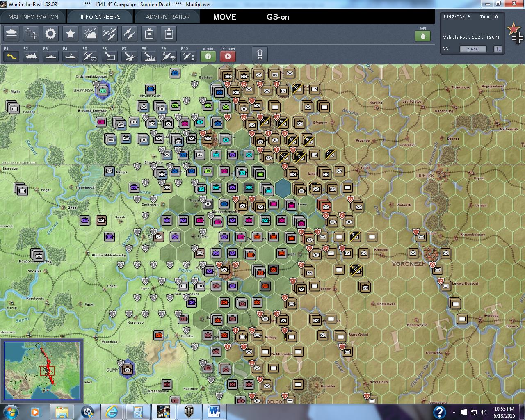This screenshot has height=420, width=525.
Task: Click the Khutor Mikhailovsky town label
Action: pyautogui.click(x=109, y=255)
